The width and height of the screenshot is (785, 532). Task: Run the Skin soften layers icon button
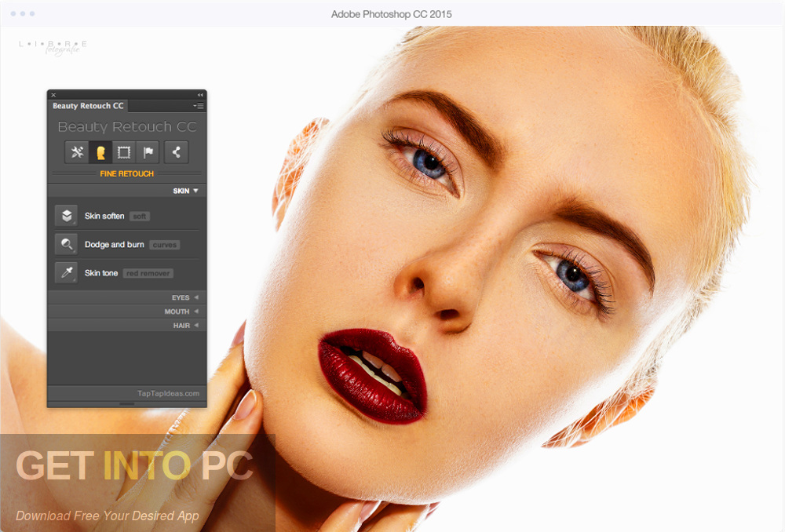66,216
